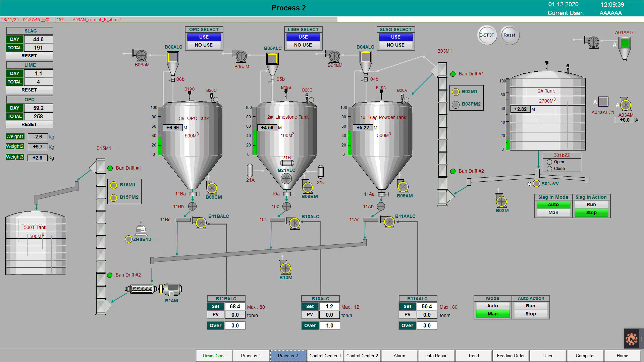
Task: Click the B13M motor icon
Action: [x=285, y=268]
